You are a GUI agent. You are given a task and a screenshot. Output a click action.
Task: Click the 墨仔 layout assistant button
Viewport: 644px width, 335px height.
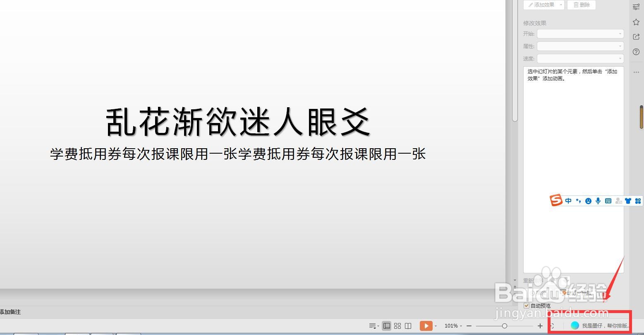[600, 326]
